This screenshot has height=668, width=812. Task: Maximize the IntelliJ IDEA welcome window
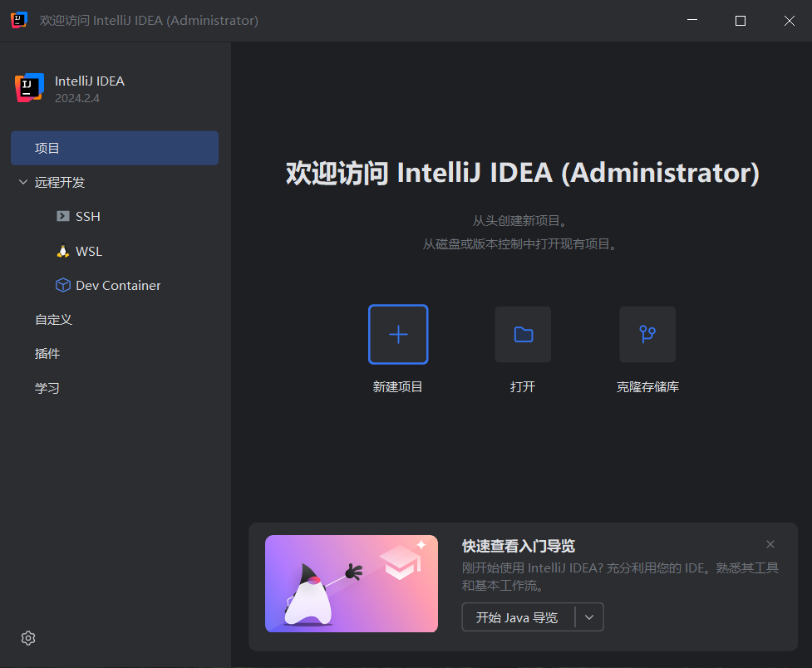click(x=741, y=21)
